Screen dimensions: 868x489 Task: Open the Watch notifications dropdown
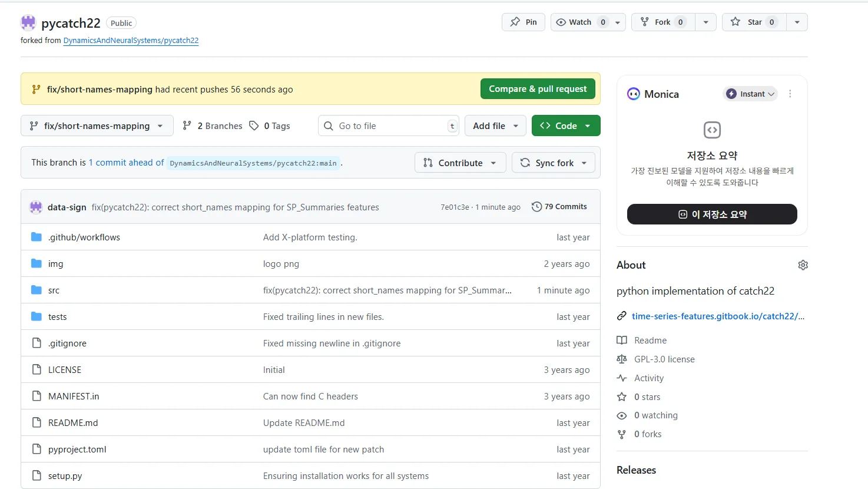point(588,22)
